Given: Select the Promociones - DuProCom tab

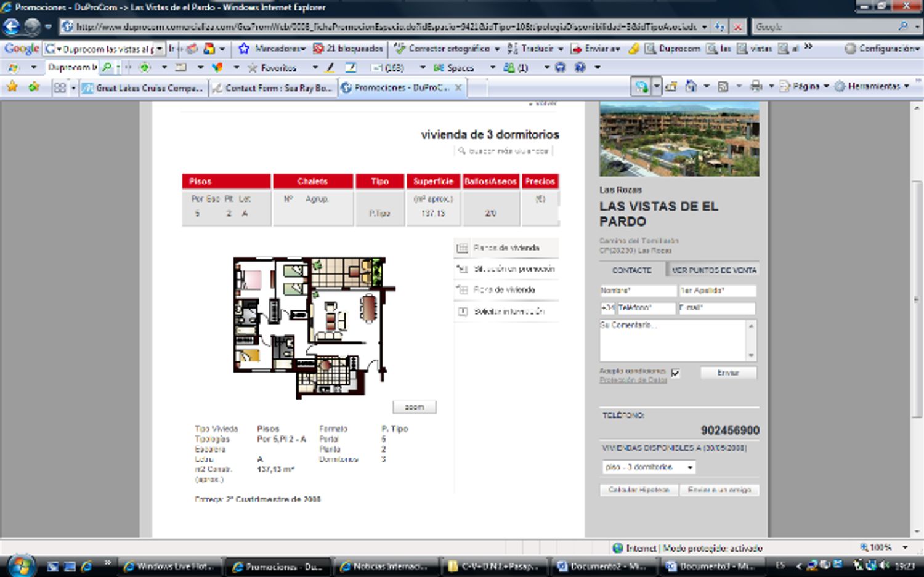Looking at the screenshot, I should tap(402, 88).
